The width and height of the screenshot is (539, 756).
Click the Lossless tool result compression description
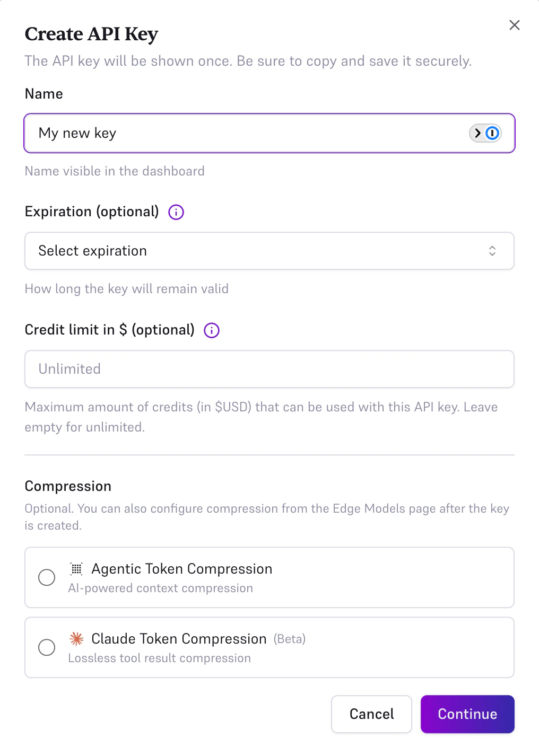(x=160, y=658)
